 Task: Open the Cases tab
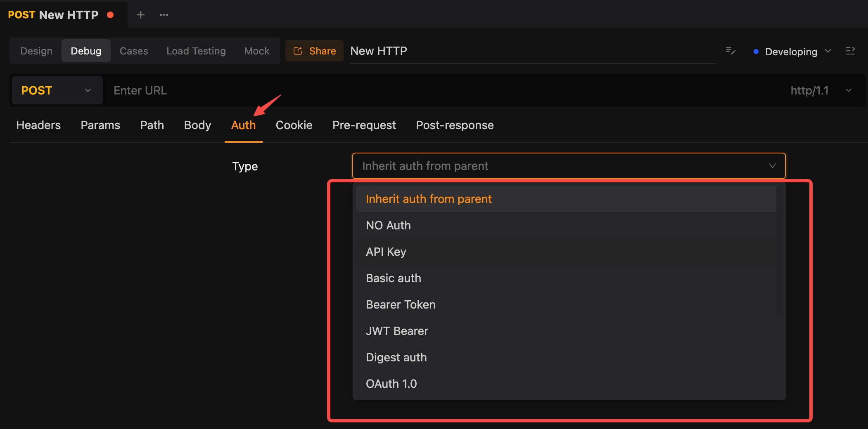point(134,51)
